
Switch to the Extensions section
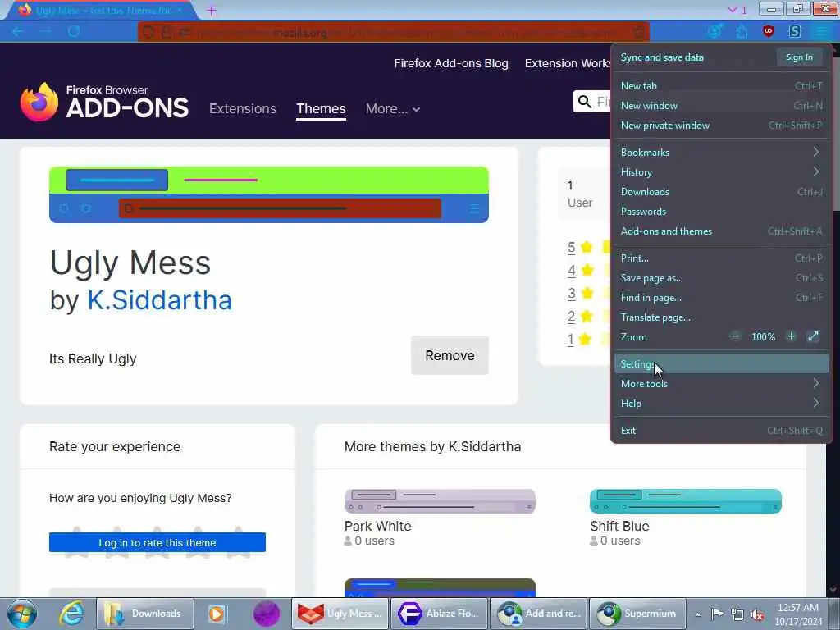[243, 109]
